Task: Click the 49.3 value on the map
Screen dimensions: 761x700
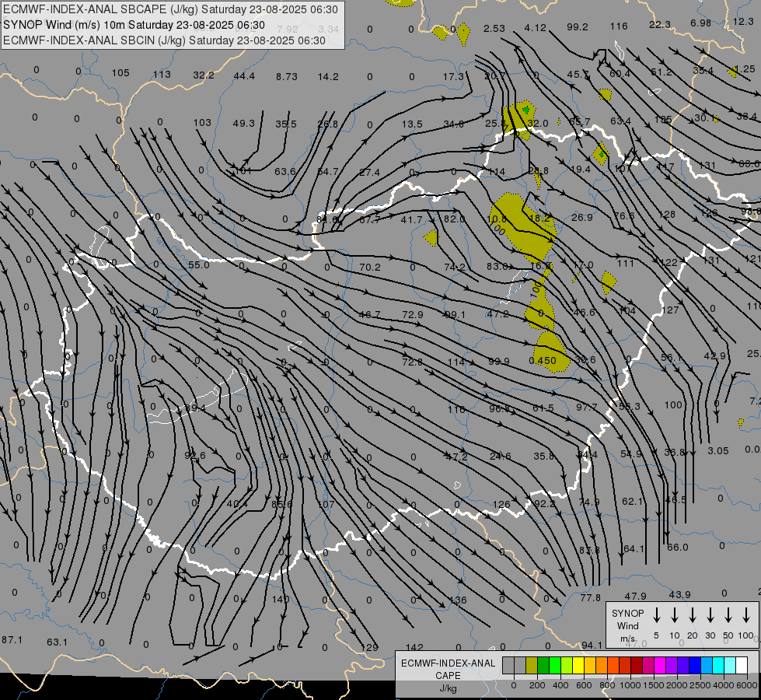Action: (x=243, y=124)
